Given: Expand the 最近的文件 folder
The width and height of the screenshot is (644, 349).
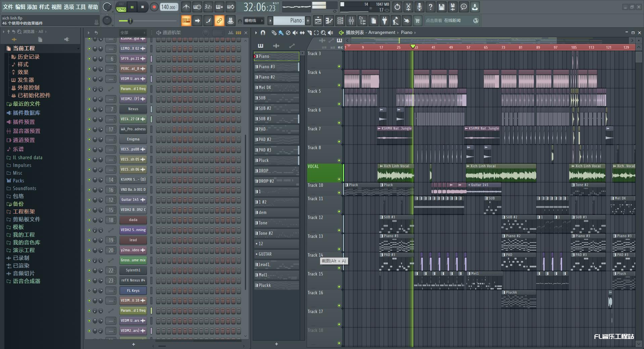Looking at the screenshot, I should point(26,104).
